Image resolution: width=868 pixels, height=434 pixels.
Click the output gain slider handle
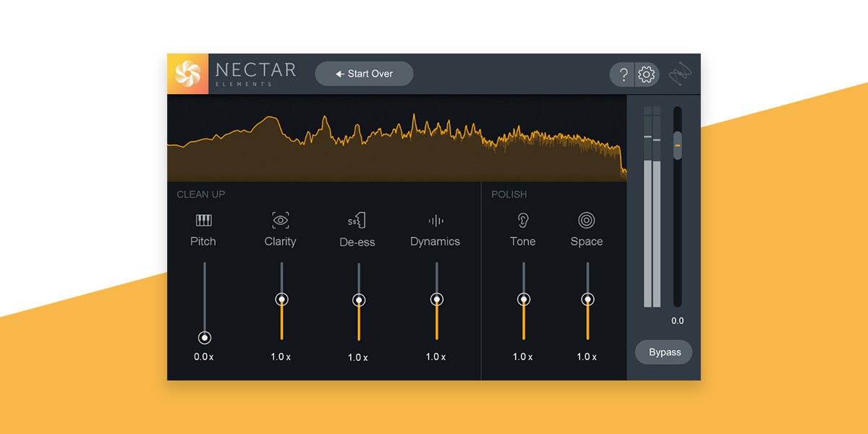click(677, 145)
